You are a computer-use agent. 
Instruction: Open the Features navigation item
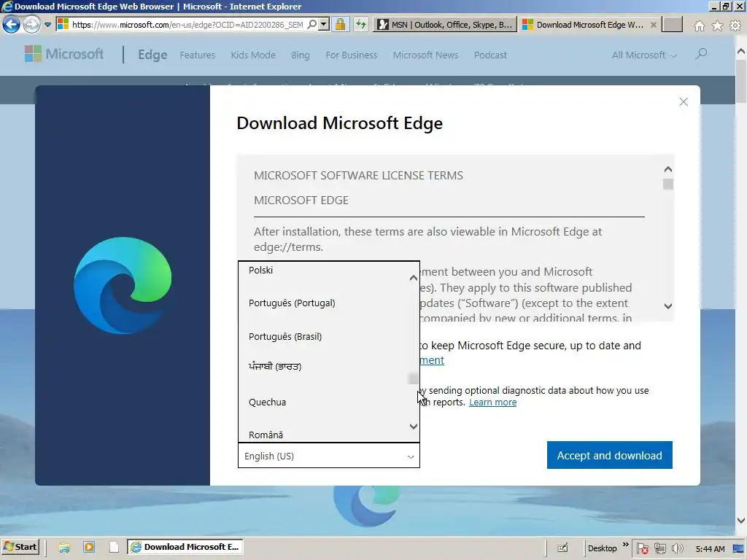click(197, 55)
